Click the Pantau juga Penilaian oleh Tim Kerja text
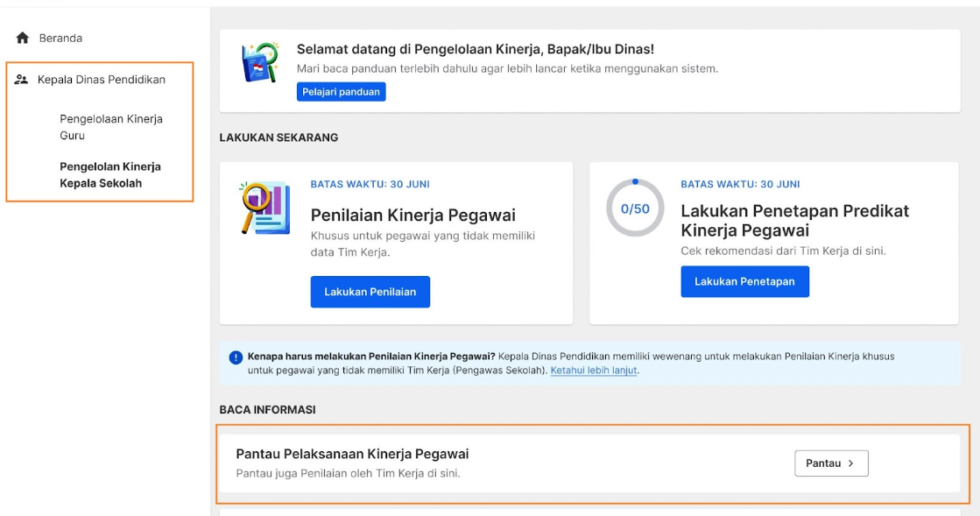 [x=349, y=473]
